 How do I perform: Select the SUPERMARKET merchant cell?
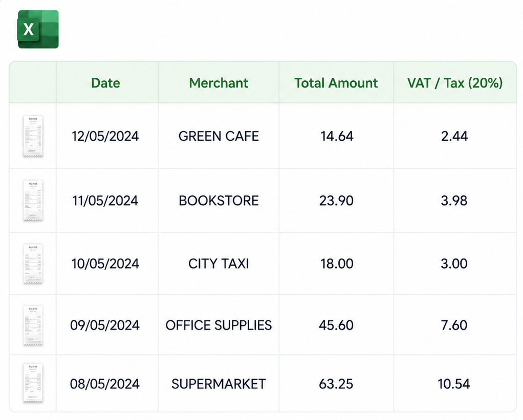point(219,384)
